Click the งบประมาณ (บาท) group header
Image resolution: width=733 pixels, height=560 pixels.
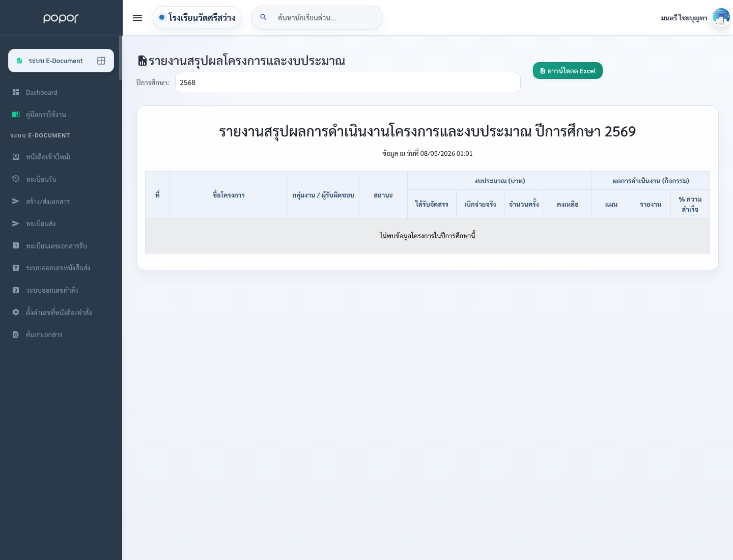[x=500, y=181]
